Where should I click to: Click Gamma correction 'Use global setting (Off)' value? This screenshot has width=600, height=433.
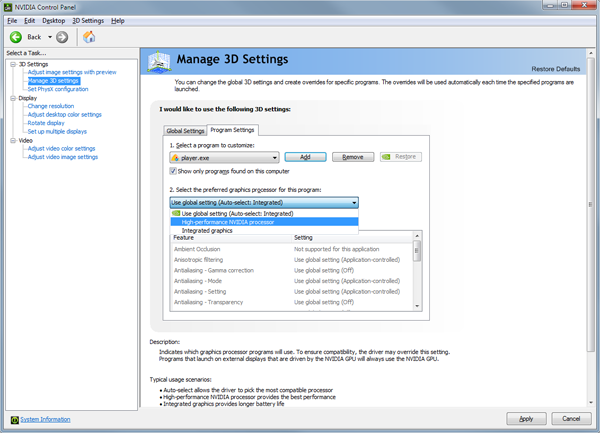tap(324, 270)
